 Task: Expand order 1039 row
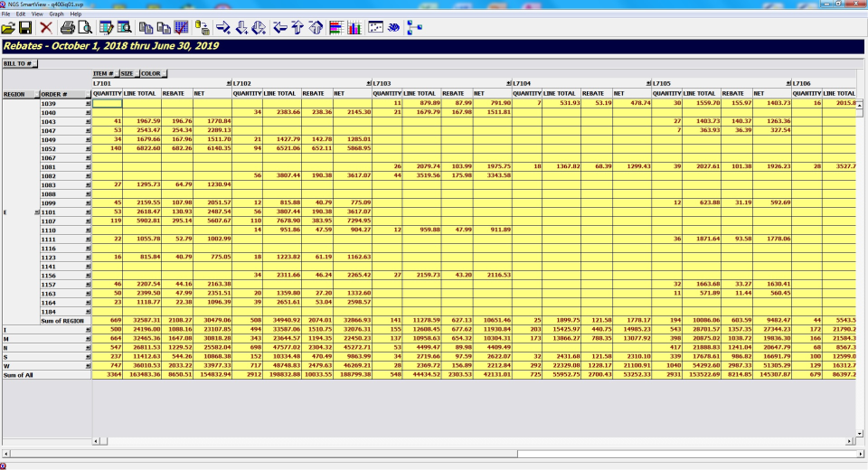tap(88, 104)
